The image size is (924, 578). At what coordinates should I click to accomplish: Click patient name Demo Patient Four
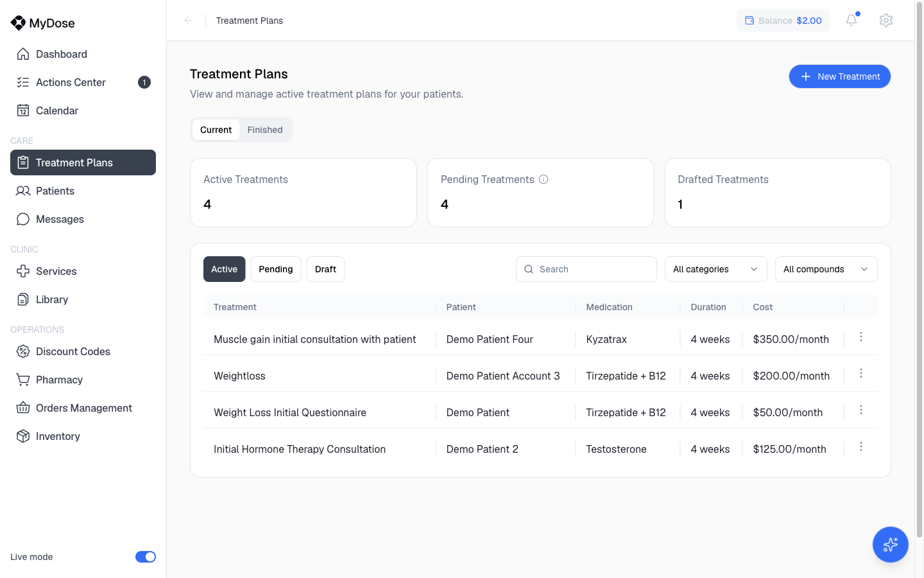tap(490, 339)
